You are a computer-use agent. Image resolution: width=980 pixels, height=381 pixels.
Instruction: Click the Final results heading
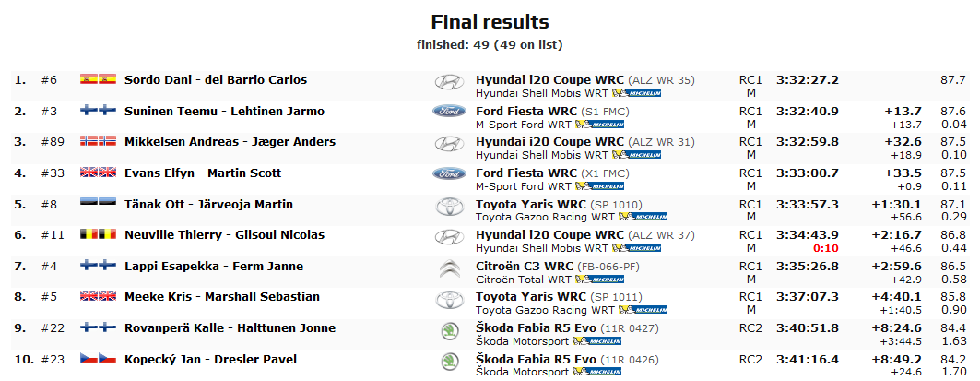pyautogui.click(x=490, y=22)
